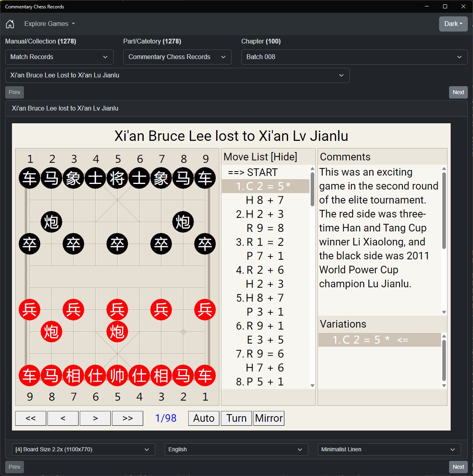Open the Minimalist Linen theme dropdown
Viewport: 473px width, 476px height.
click(389, 450)
